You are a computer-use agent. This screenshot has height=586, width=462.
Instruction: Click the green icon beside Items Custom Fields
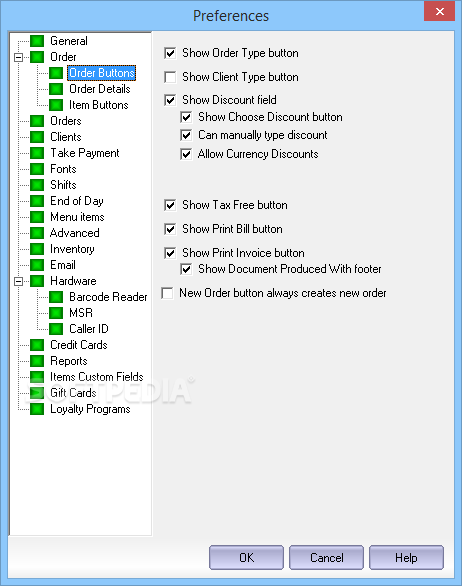[37, 377]
